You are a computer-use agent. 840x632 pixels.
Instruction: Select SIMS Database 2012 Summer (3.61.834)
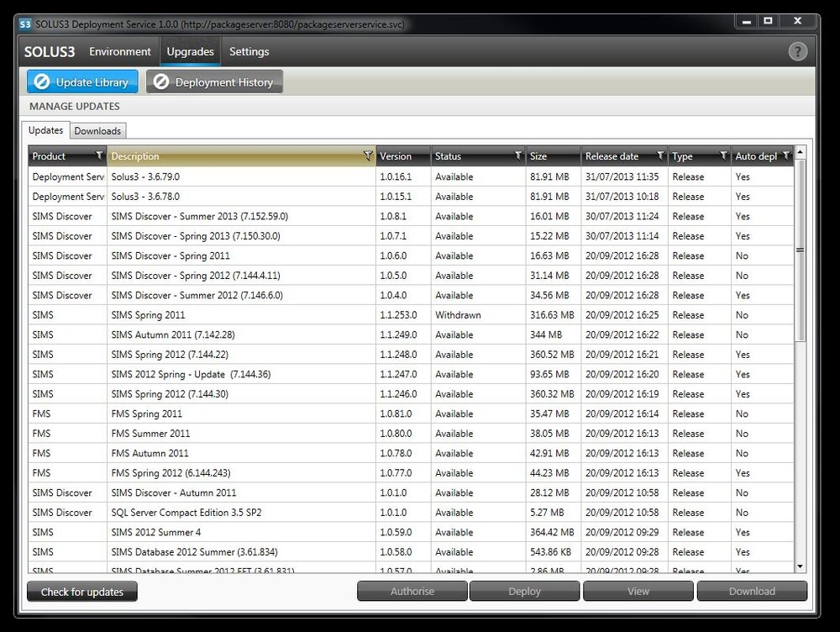[x=411, y=552]
